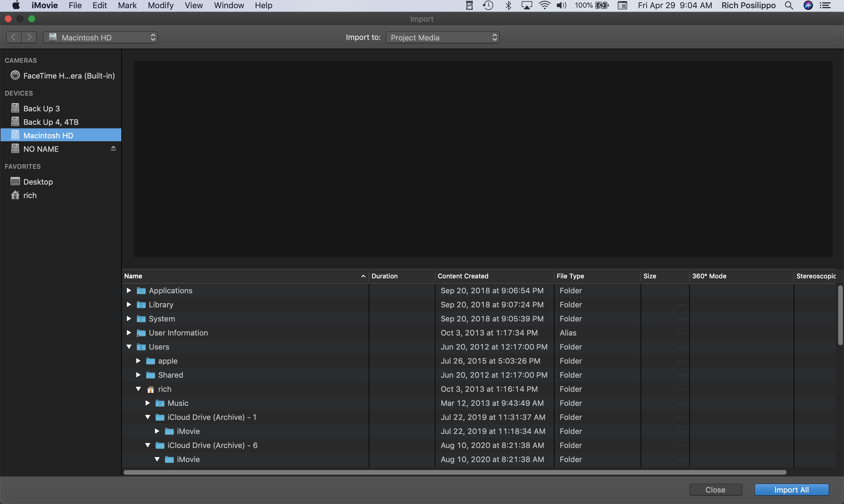Eject the NO NAME drive
844x504 pixels.
point(113,148)
